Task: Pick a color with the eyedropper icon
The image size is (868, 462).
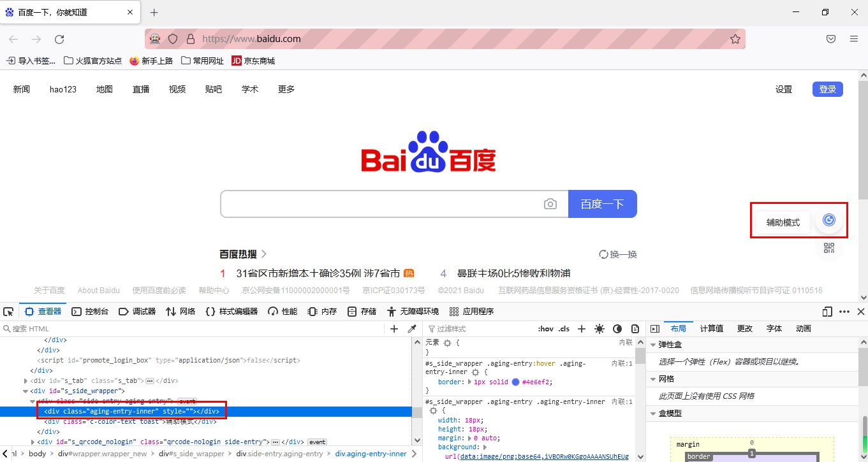Action: coord(412,329)
